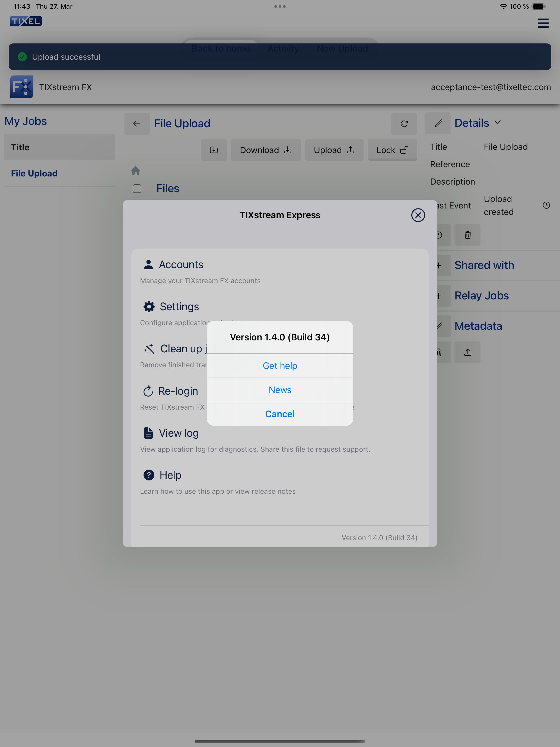Collapse the Details section chevron

(x=498, y=123)
